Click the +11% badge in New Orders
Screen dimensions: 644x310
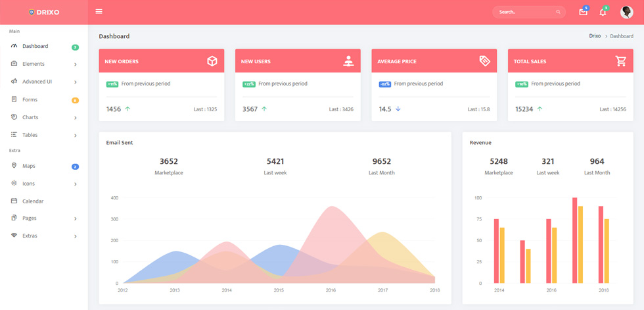pos(112,84)
